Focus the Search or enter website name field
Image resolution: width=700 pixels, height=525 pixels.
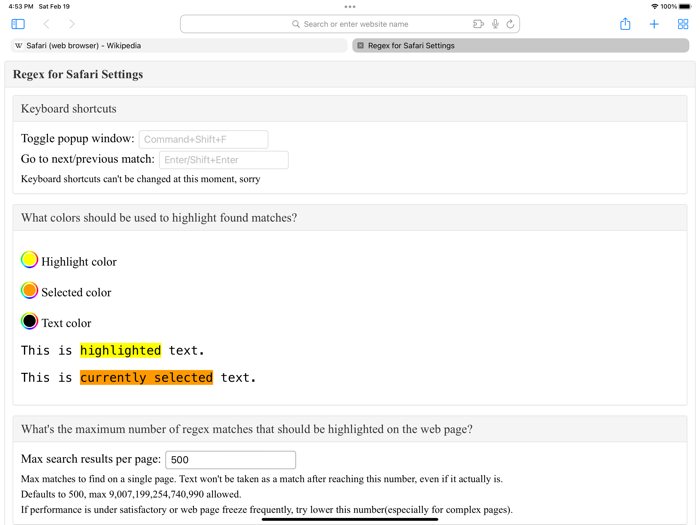350,24
